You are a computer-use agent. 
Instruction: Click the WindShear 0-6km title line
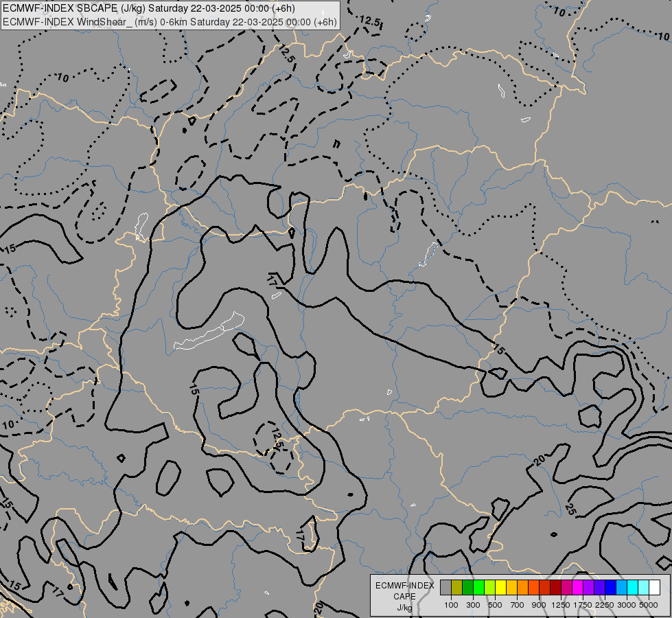(x=170, y=22)
